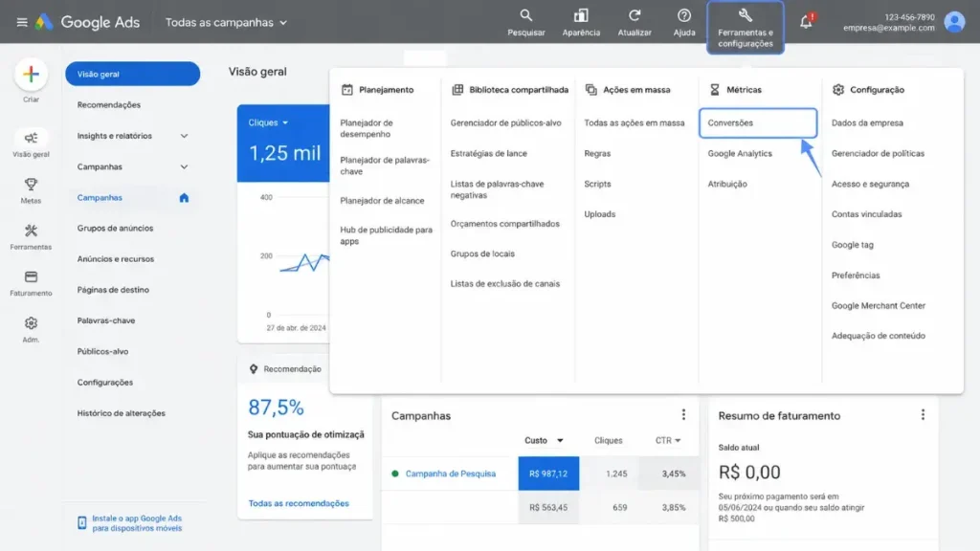Click the home icon beside Campanhas
Screen dimensions: 980x551
184,197
